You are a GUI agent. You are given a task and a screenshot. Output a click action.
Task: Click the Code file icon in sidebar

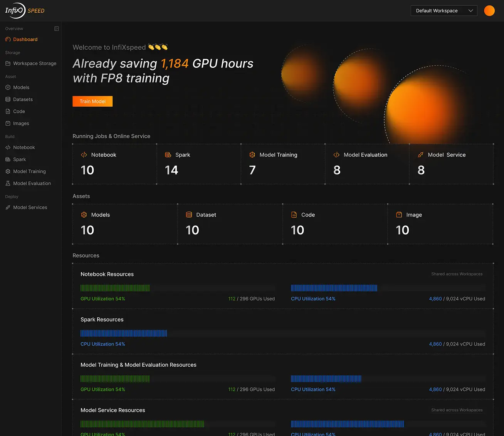(8, 111)
